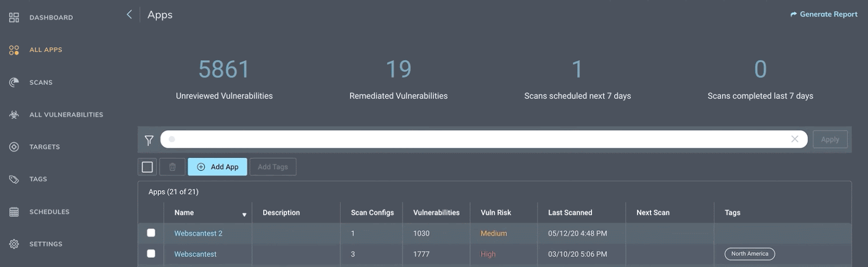
Task: Click the Generate Report link
Action: pyautogui.click(x=824, y=15)
